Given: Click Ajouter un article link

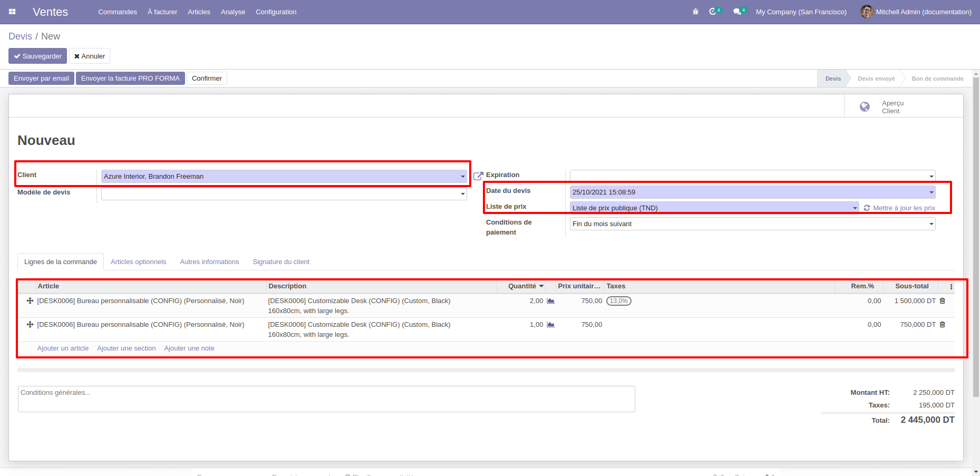Looking at the screenshot, I should coord(63,348).
